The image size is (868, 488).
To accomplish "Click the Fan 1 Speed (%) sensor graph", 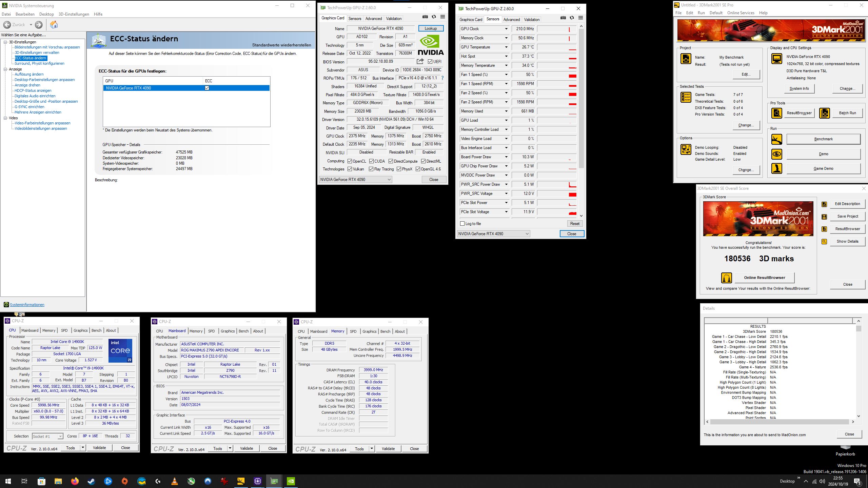I will pyautogui.click(x=557, y=75).
